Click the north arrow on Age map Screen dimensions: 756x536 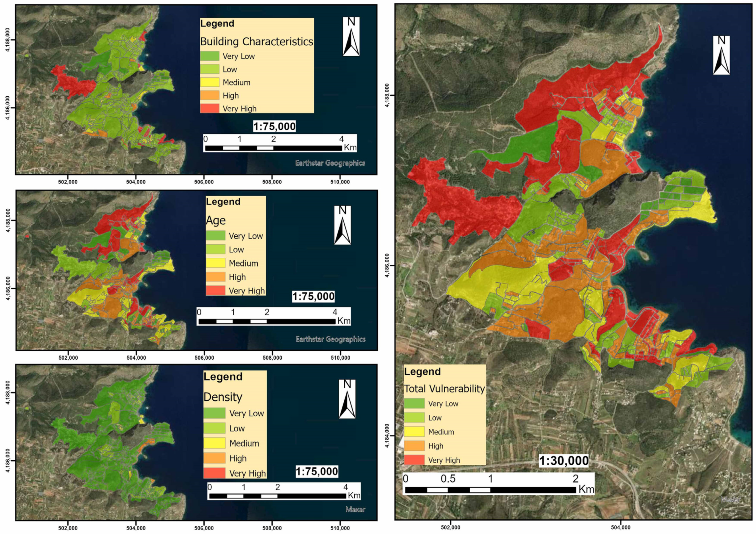point(342,225)
